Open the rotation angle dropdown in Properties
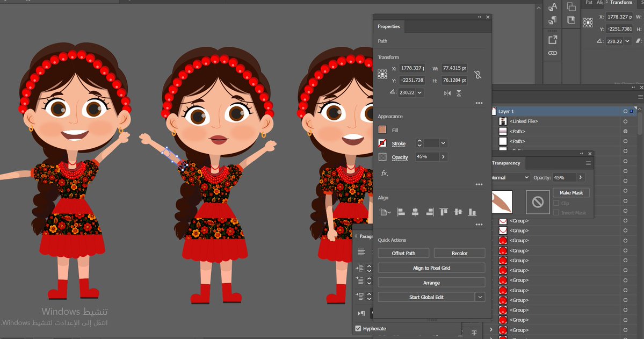644x339 pixels. (419, 92)
